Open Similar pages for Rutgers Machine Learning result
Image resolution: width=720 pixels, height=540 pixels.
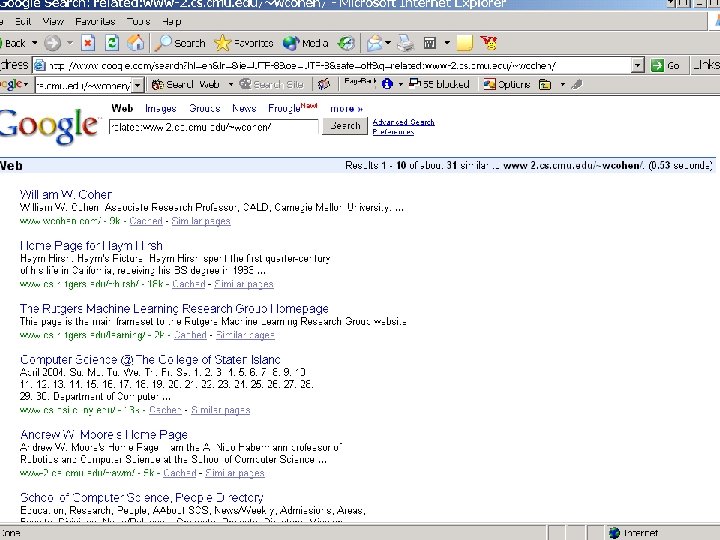pyautogui.click(x=245, y=335)
